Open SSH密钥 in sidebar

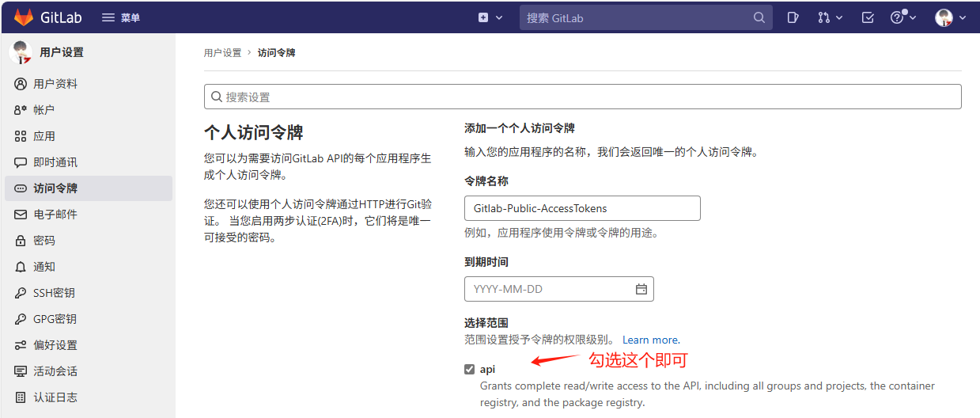point(89,293)
